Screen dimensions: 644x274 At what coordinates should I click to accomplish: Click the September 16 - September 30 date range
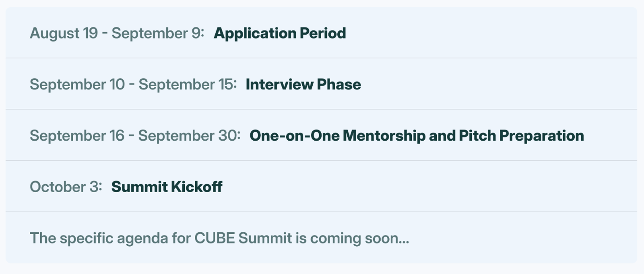135,136
